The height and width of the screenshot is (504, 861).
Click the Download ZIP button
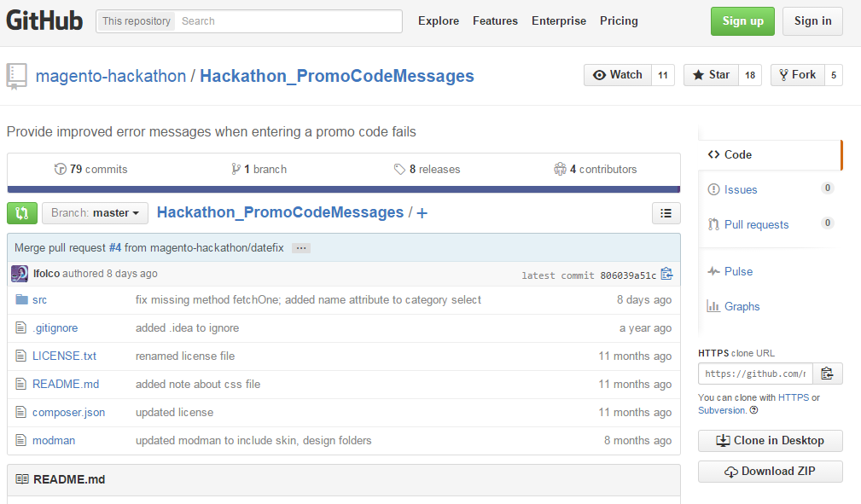[x=770, y=471]
